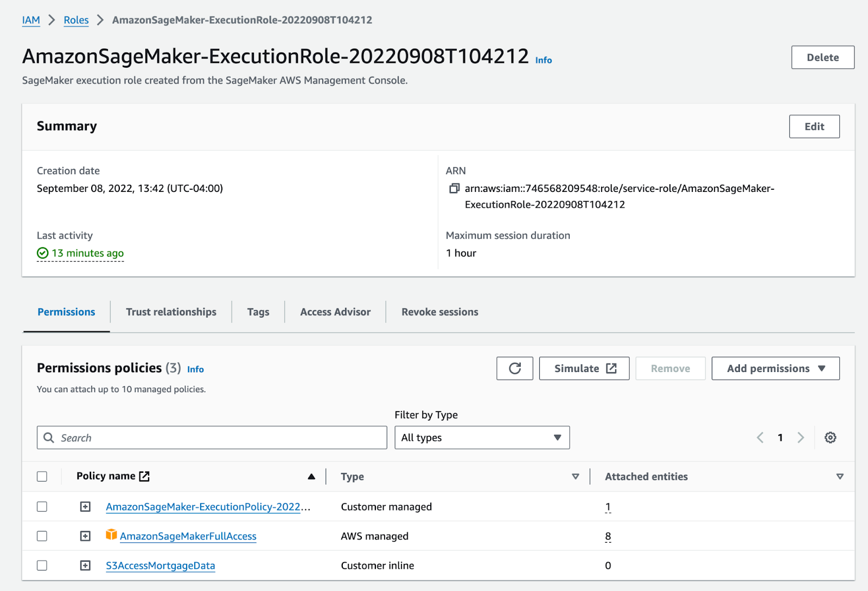Click the Customer managed type cell
The height and width of the screenshot is (591, 868).
(386, 506)
